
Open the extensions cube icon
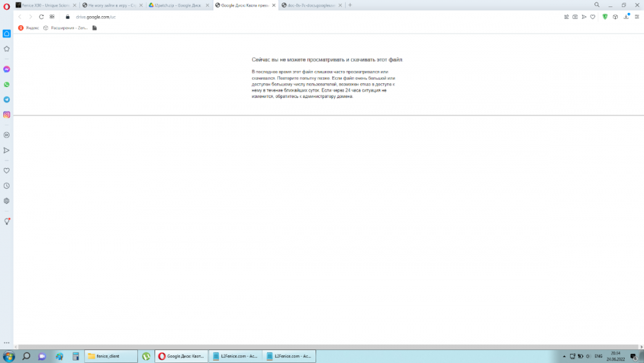(615, 17)
